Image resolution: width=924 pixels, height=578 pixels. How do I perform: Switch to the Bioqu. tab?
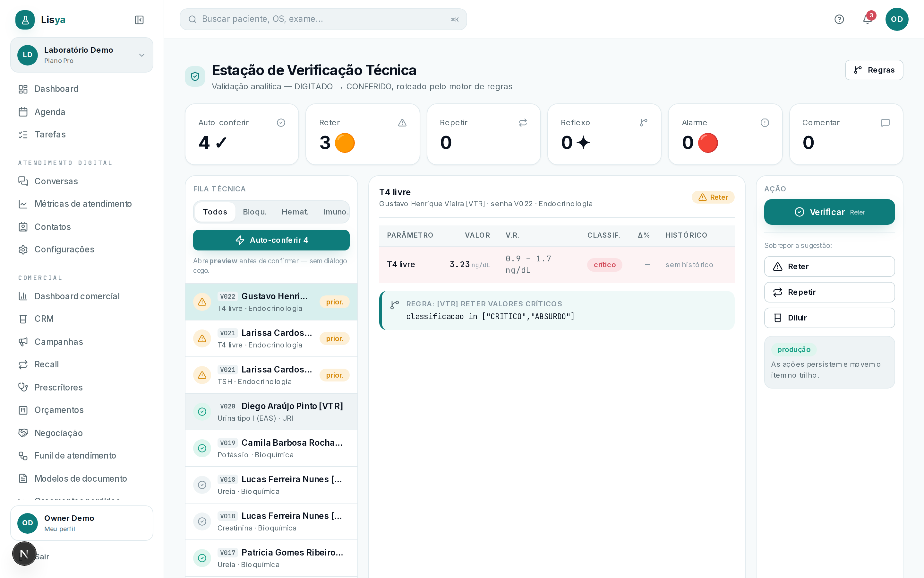[x=255, y=212]
